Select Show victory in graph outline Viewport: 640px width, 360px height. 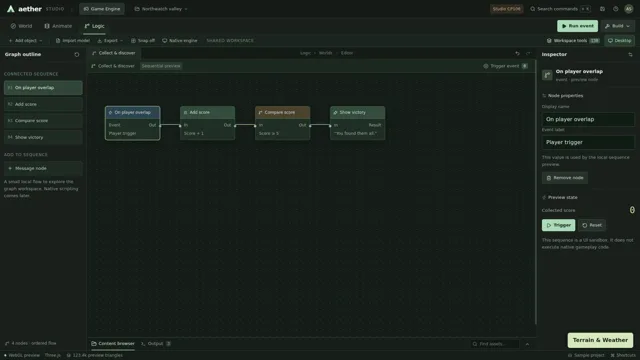(43, 137)
